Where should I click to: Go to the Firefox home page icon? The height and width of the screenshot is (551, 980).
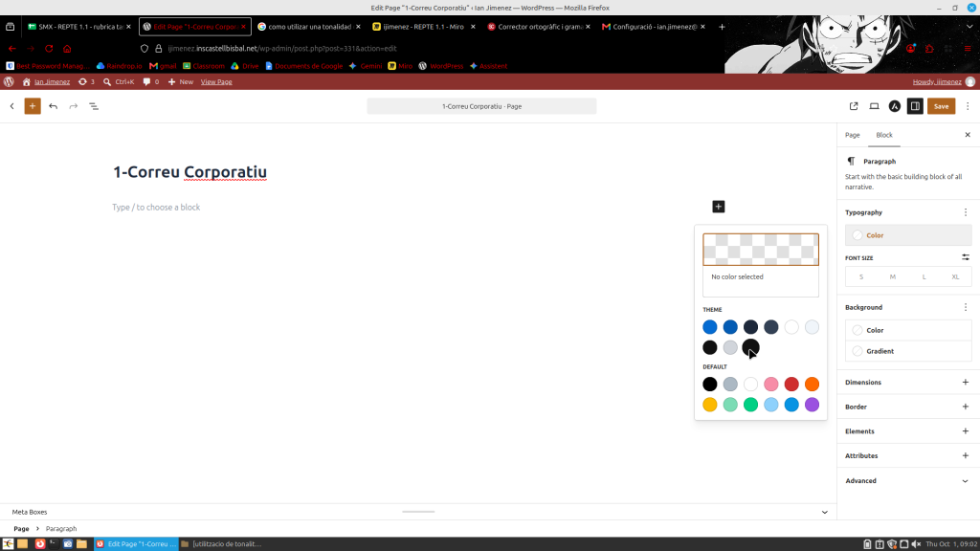67,48
